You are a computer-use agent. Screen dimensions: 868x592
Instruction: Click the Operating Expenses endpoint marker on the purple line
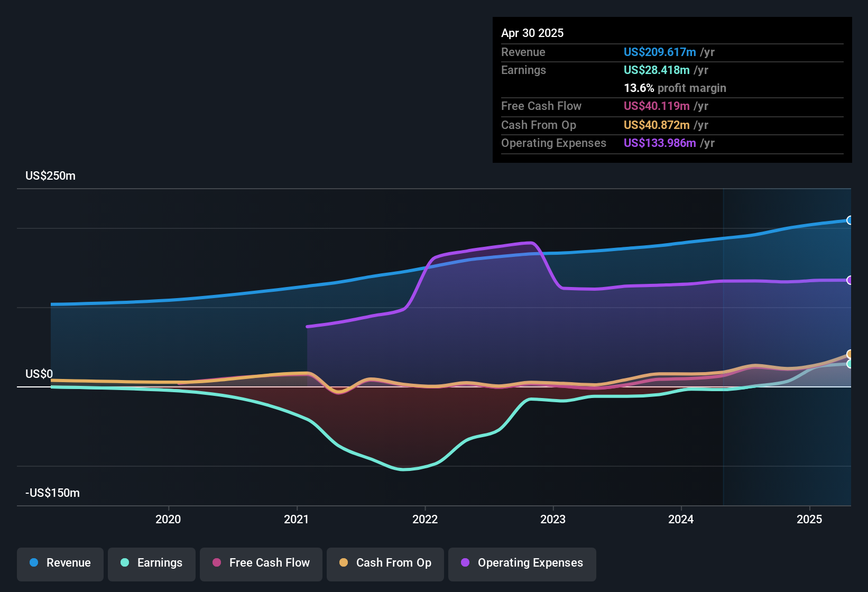click(849, 280)
